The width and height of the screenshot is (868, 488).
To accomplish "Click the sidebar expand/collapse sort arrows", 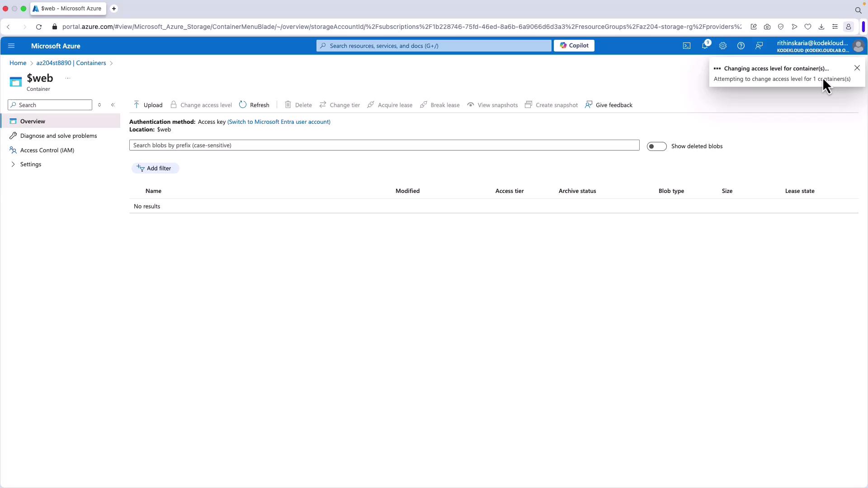I will pyautogui.click(x=99, y=105).
